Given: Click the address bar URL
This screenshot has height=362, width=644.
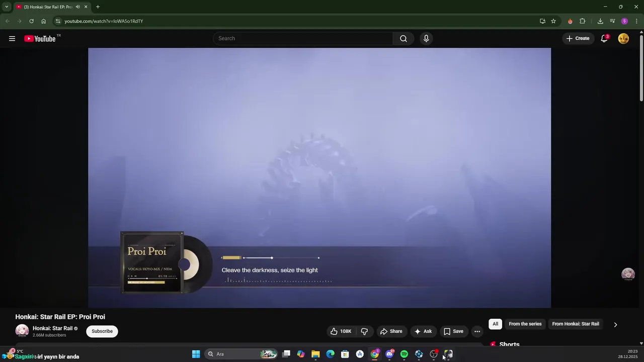Looking at the screenshot, I should (x=104, y=21).
